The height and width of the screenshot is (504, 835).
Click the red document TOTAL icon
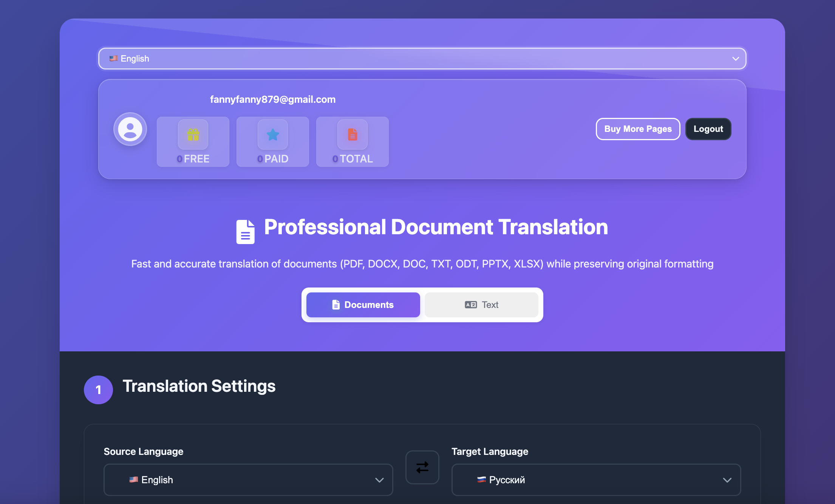click(x=353, y=135)
